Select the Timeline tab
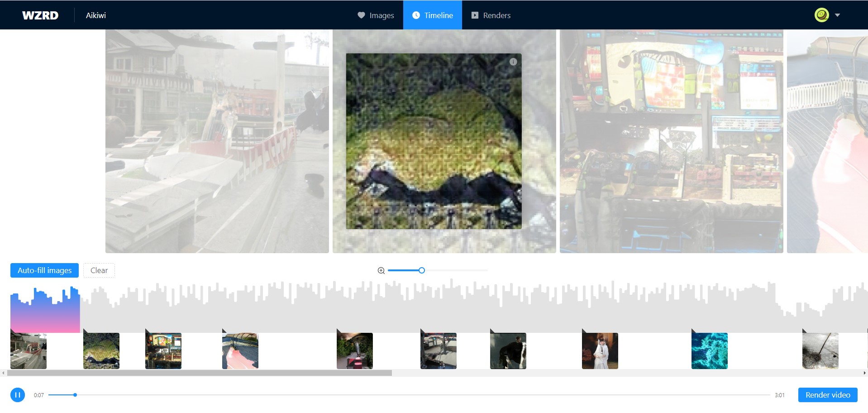This screenshot has width=868, height=413. tap(433, 15)
